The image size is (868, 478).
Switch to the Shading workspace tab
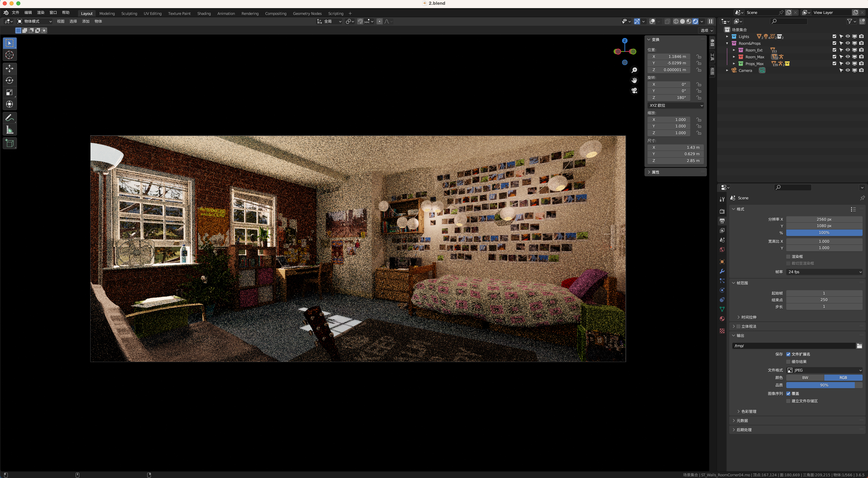tap(204, 14)
